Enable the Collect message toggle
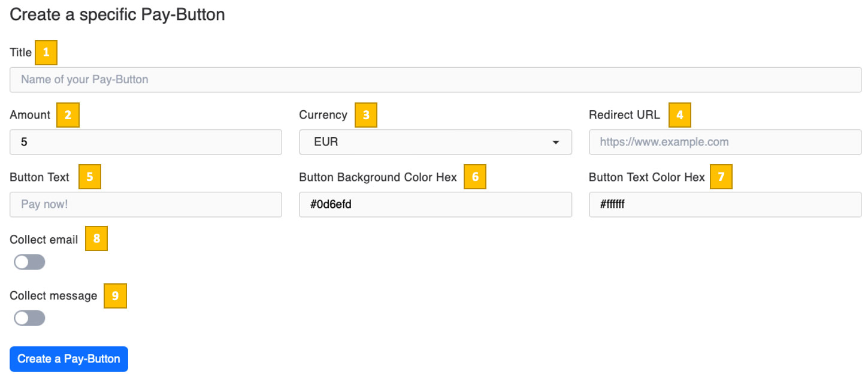 click(x=29, y=317)
